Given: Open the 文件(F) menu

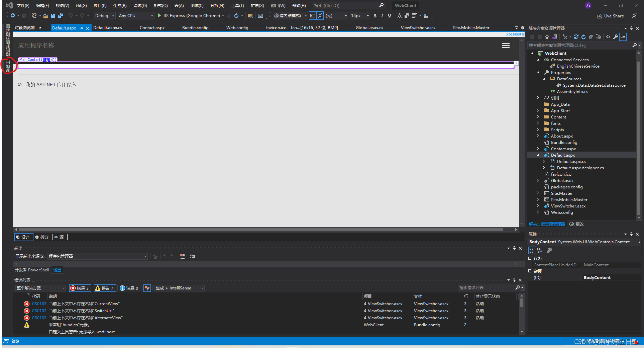Looking at the screenshot, I should 23,5.
